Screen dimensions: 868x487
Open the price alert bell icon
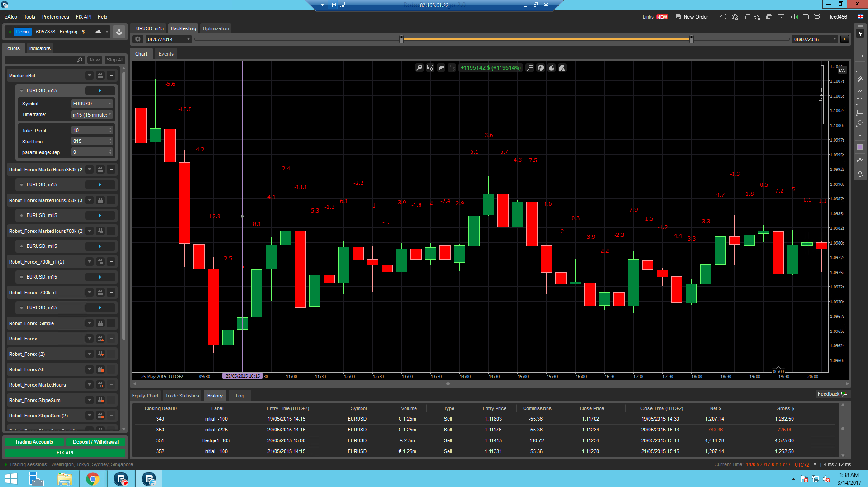click(860, 174)
